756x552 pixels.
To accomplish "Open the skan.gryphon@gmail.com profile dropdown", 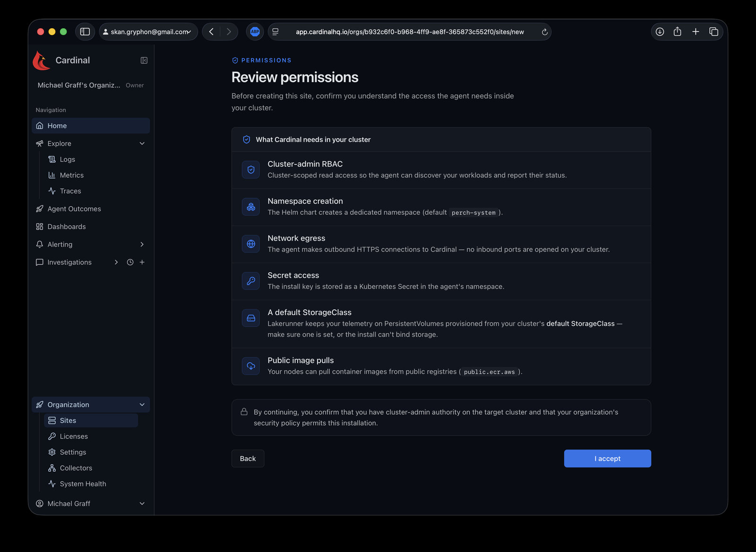I will pyautogui.click(x=148, y=32).
